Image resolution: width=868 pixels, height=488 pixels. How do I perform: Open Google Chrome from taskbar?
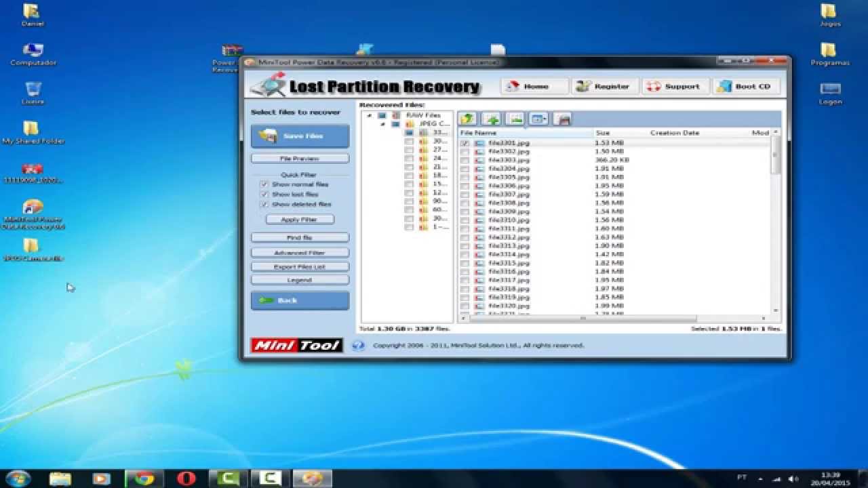(x=144, y=479)
